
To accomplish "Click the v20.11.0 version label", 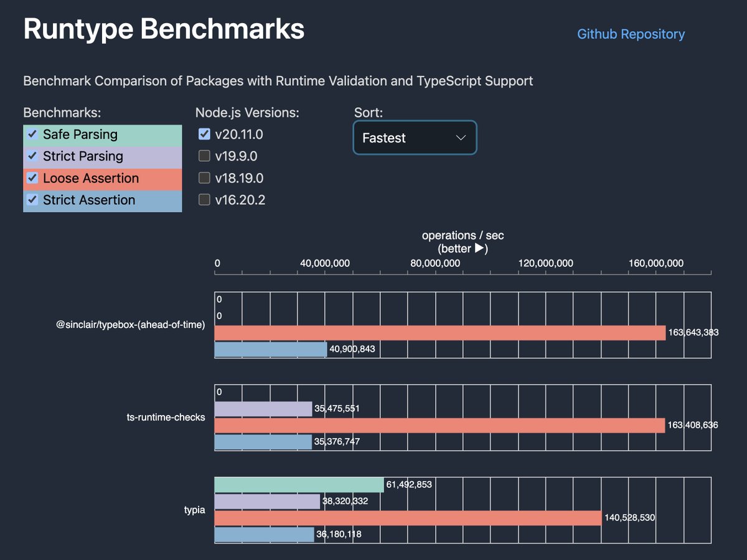I will tap(239, 134).
